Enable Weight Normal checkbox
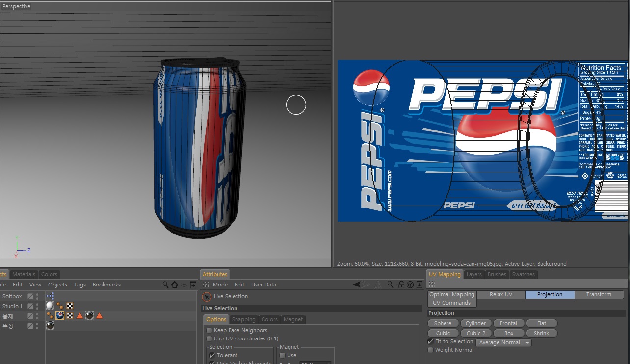 [x=431, y=350]
